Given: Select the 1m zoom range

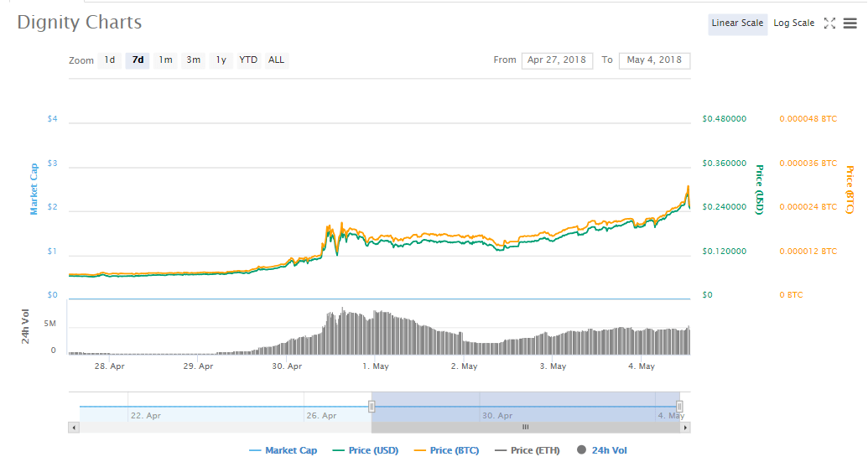Looking at the screenshot, I should click(166, 60).
